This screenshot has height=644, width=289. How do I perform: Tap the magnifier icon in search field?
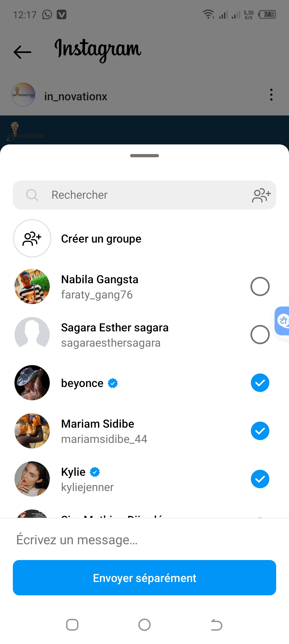[x=32, y=195]
